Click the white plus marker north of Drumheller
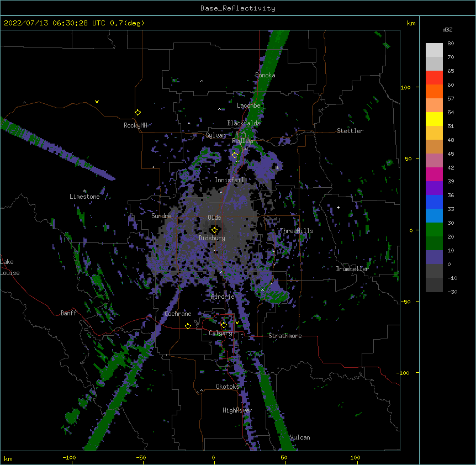This screenshot has height=465, width=476. tap(338, 207)
